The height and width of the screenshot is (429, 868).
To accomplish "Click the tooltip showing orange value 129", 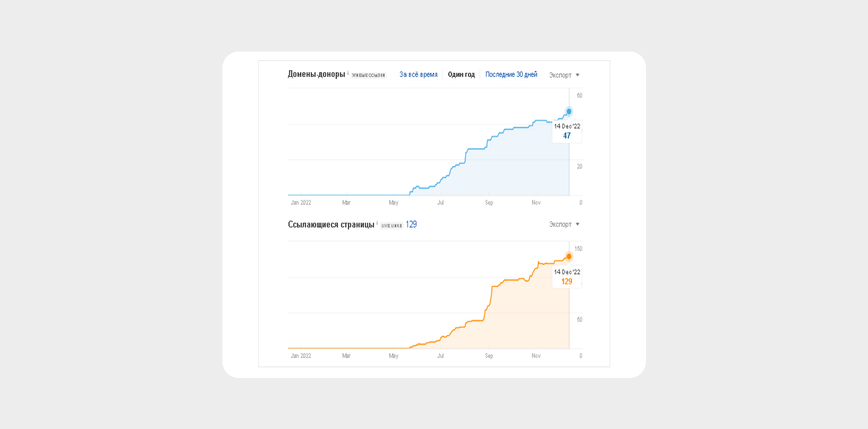I will click(567, 277).
